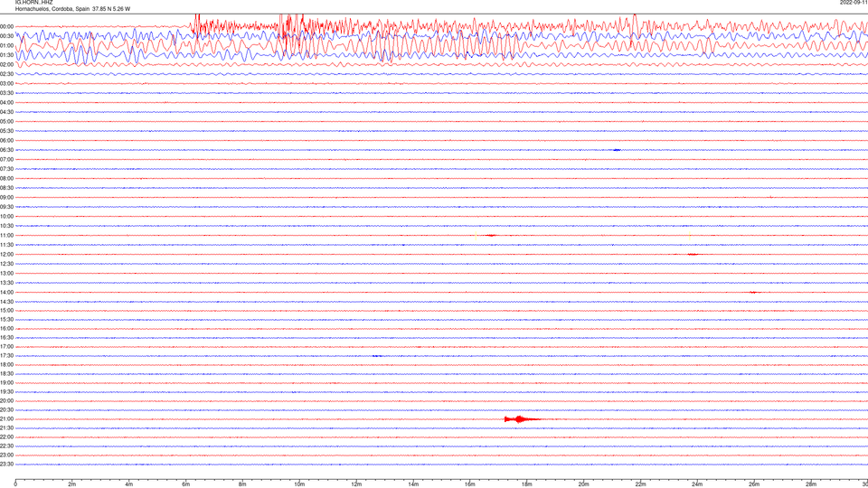Click the small blue burst on the 17:30 trace
868x488 pixels.
[376, 356]
